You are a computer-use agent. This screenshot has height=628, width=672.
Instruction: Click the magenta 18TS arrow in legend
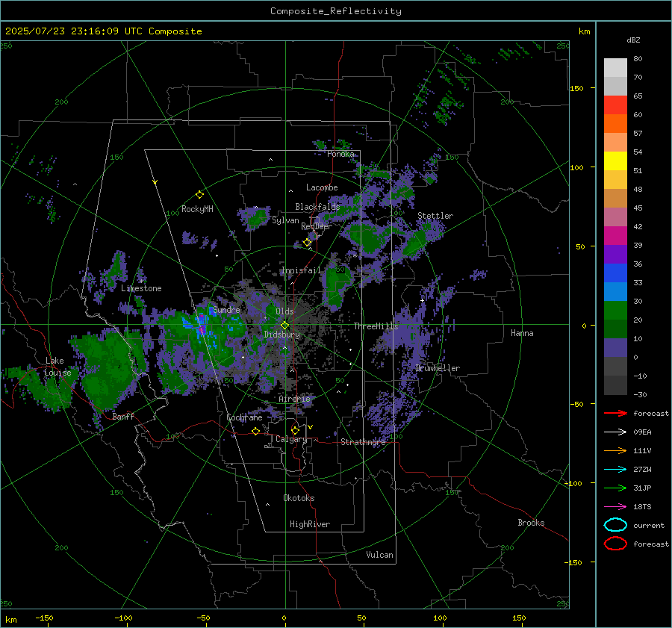615,507
